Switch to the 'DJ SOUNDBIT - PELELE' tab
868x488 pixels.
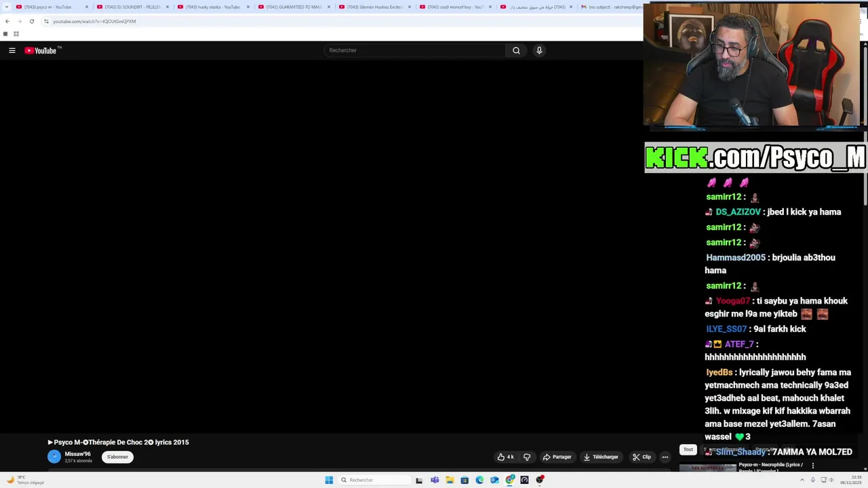132,7
